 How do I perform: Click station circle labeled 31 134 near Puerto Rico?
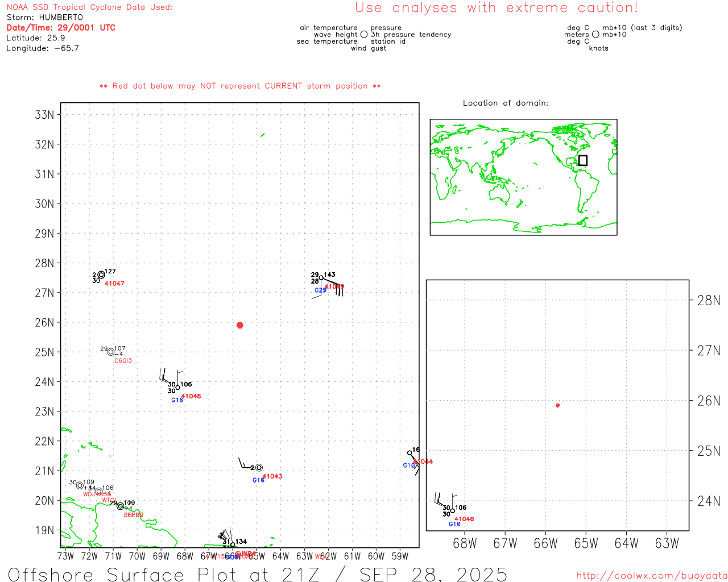233,544
